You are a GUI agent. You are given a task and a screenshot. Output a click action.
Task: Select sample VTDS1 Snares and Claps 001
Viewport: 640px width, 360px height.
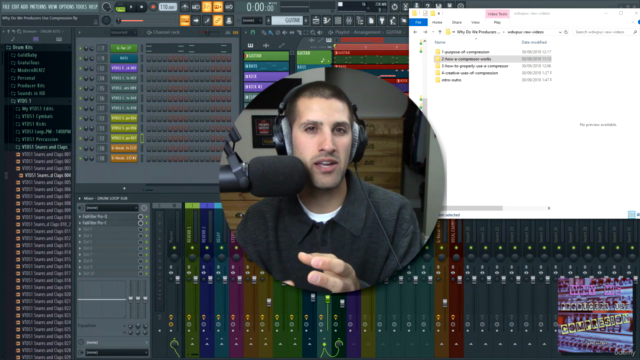pyautogui.click(x=46, y=154)
